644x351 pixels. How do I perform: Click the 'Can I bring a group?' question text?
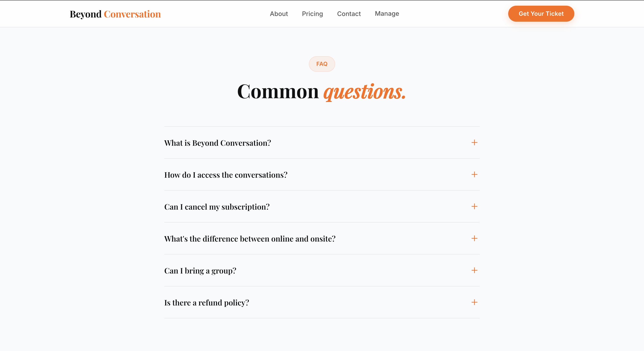click(x=200, y=270)
